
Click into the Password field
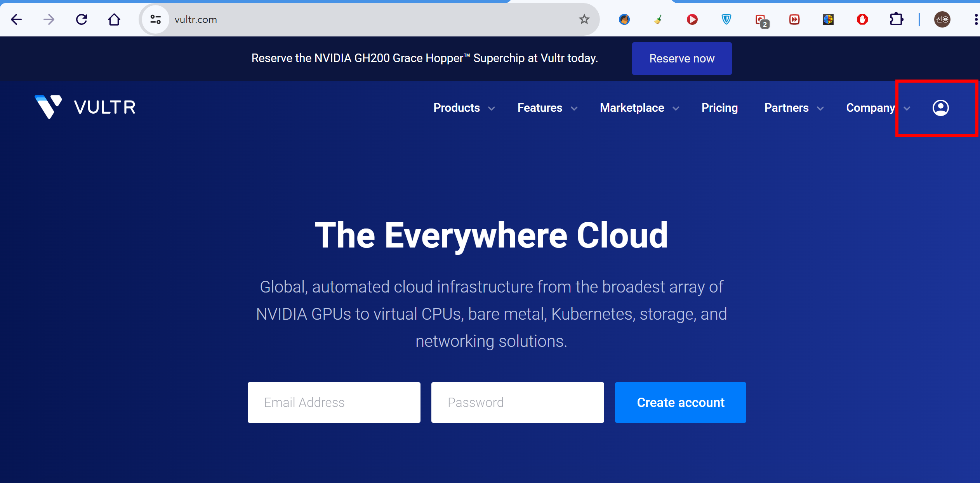click(517, 402)
